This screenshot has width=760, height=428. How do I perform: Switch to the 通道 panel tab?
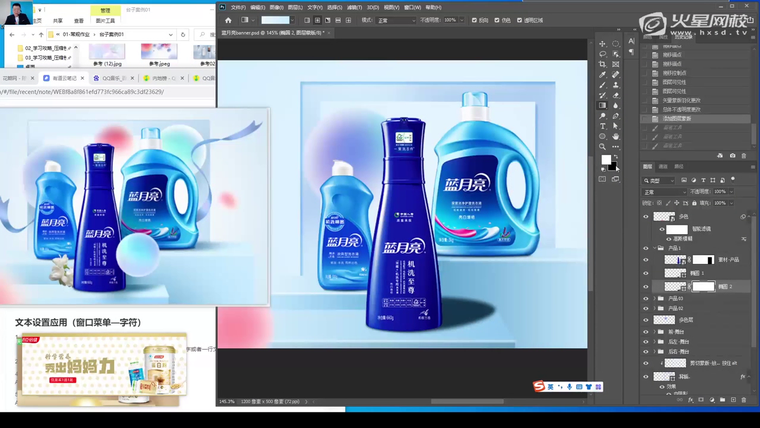tap(664, 166)
